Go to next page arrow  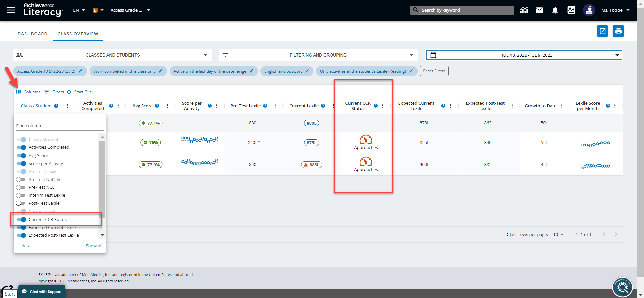[616, 234]
